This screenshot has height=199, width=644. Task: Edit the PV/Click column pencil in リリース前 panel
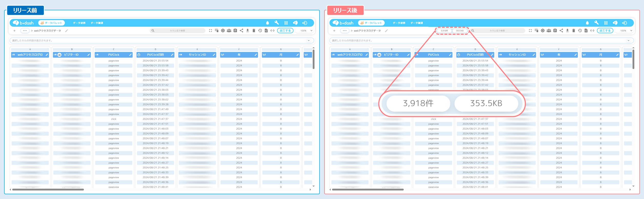(x=130, y=55)
